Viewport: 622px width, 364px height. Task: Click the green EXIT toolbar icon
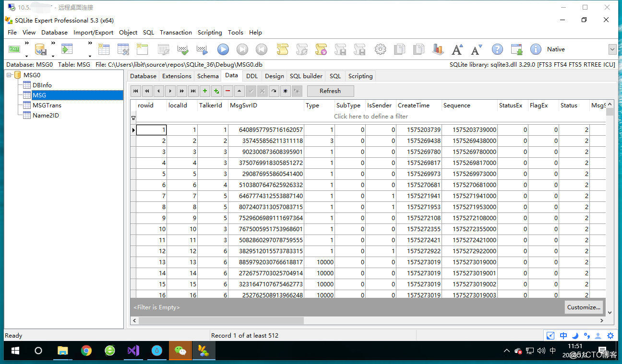pos(14,49)
